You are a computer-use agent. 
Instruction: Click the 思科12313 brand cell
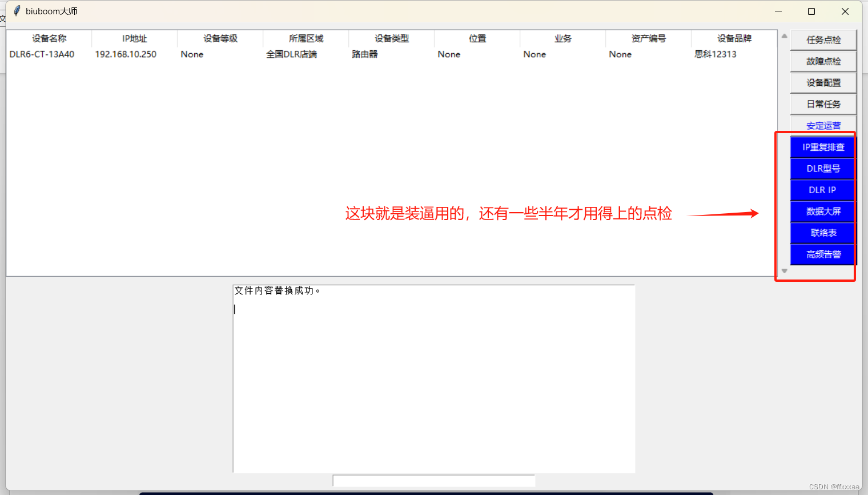point(716,54)
